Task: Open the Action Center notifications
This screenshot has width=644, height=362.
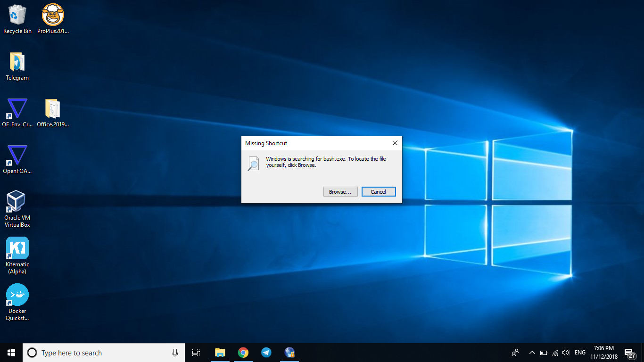Action: point(629,352)
